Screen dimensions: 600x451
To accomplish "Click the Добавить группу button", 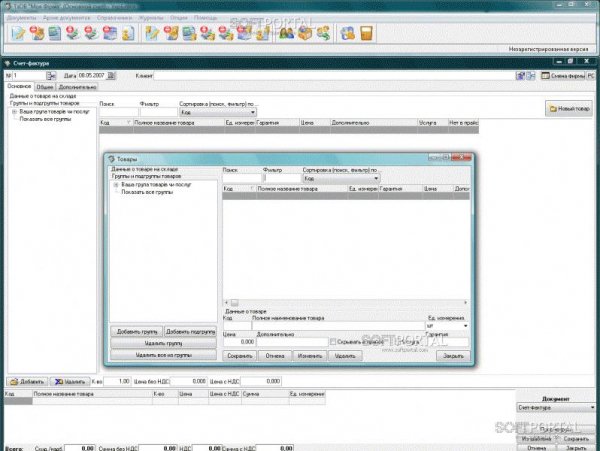I will click(x=135, y=330).
